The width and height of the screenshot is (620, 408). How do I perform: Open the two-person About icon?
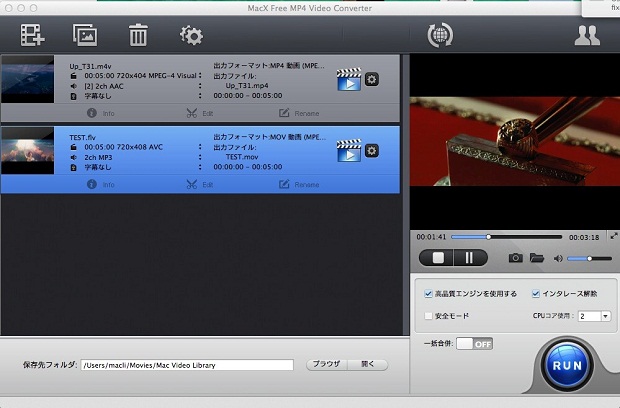click(587, 36)
